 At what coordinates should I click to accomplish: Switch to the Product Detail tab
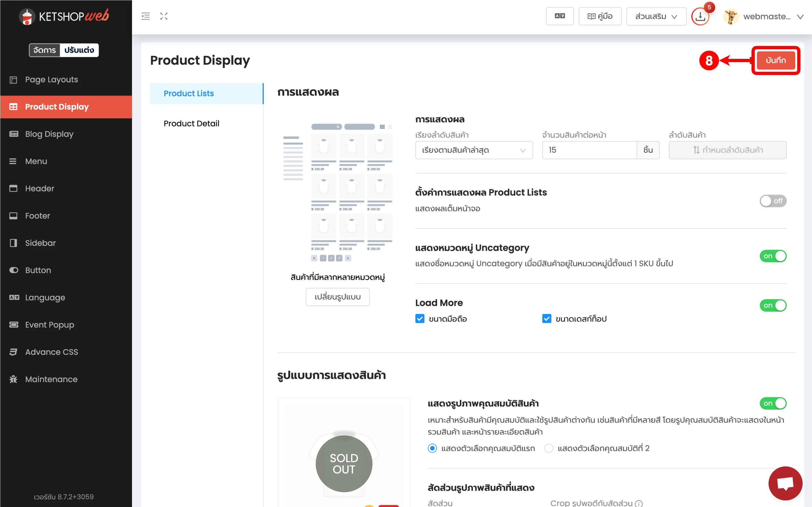191,123
